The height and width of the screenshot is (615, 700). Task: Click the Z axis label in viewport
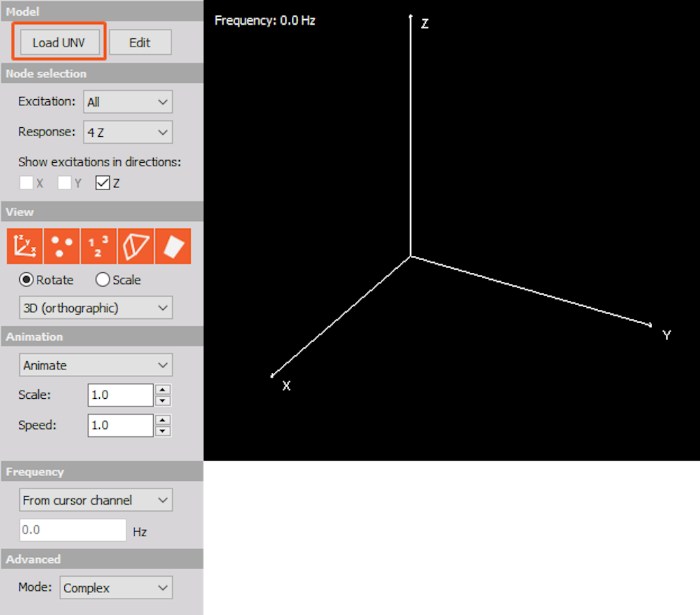(425, 24)
